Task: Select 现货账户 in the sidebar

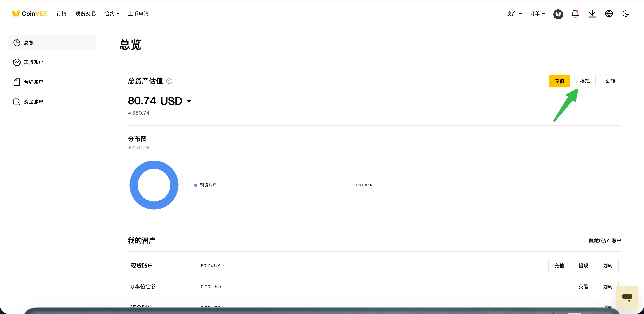Action: click(x=52, y=62)
